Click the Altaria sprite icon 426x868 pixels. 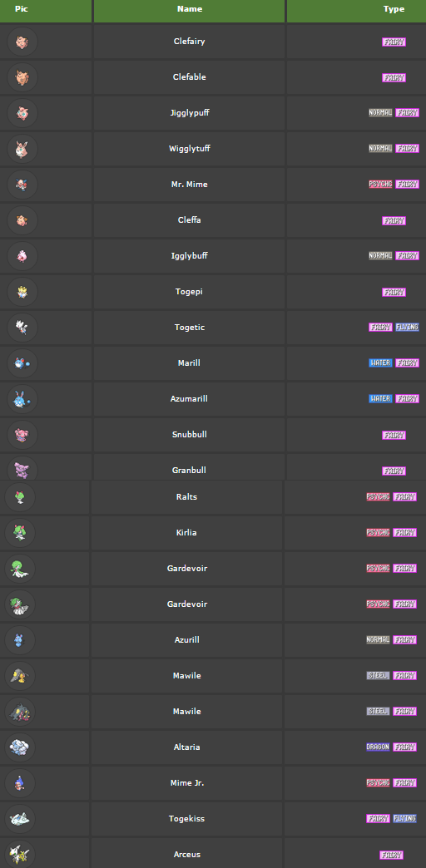coord(20,747)
